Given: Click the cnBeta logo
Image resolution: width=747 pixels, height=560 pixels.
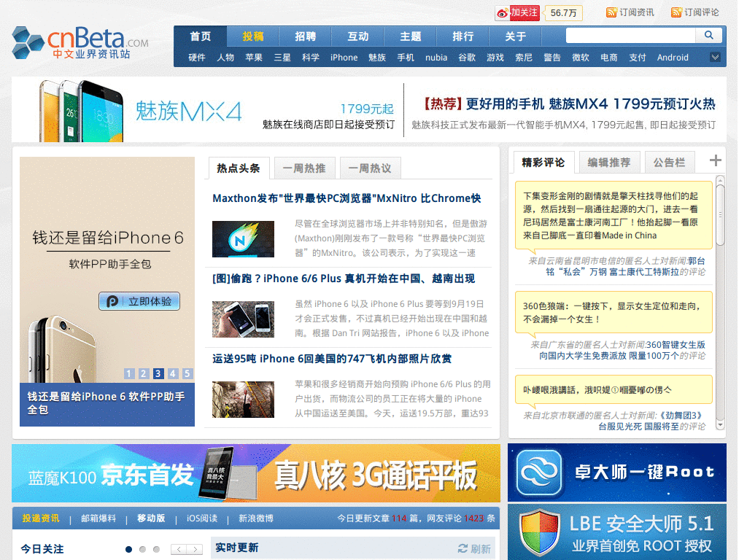Looking at the screenshot, I should (80, 43).
